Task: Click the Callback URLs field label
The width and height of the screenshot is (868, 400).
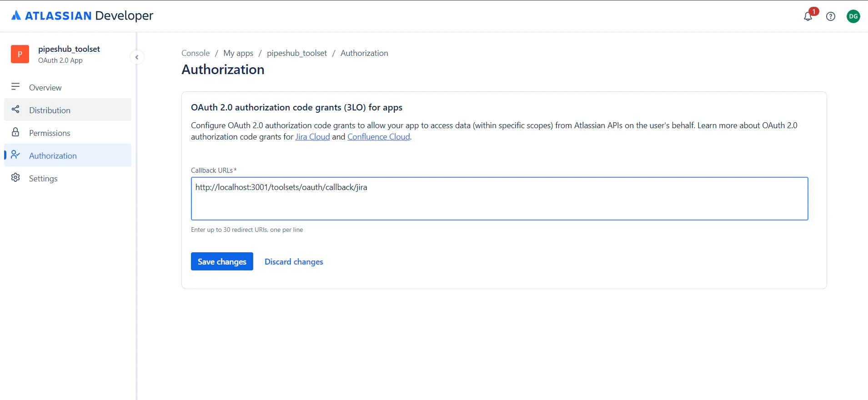Action: tap(214, 170)
